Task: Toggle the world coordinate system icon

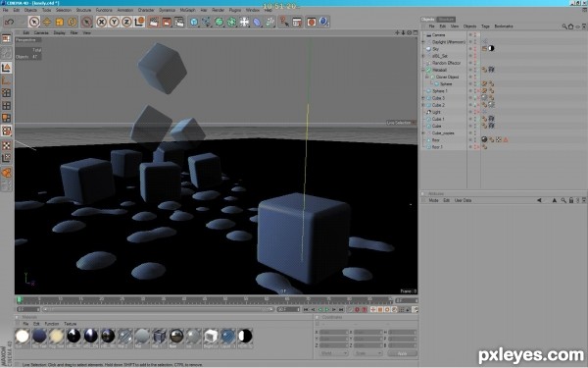Action: pyautogui.click(x=139, y=22)
